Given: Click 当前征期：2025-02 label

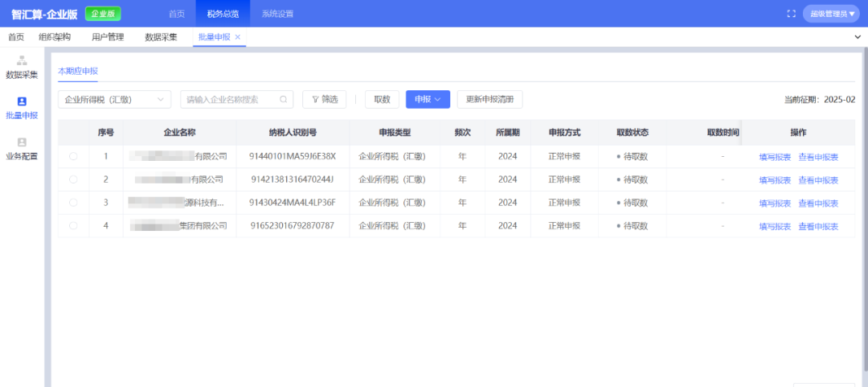Looking at the screenshot, I should click(x=820, y=100).
